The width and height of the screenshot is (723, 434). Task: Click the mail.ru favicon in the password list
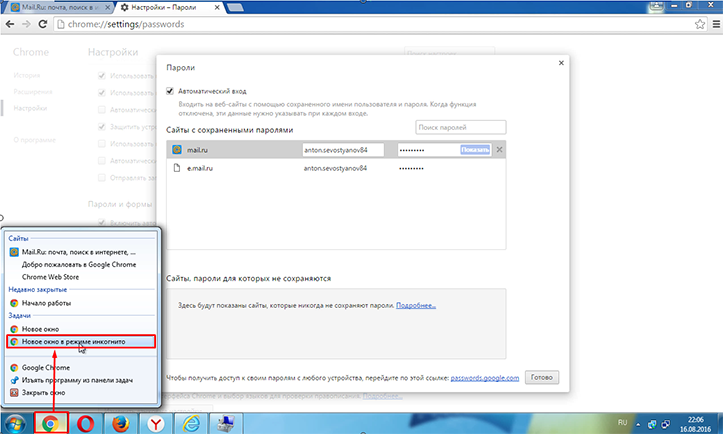[x=177, y=149]
